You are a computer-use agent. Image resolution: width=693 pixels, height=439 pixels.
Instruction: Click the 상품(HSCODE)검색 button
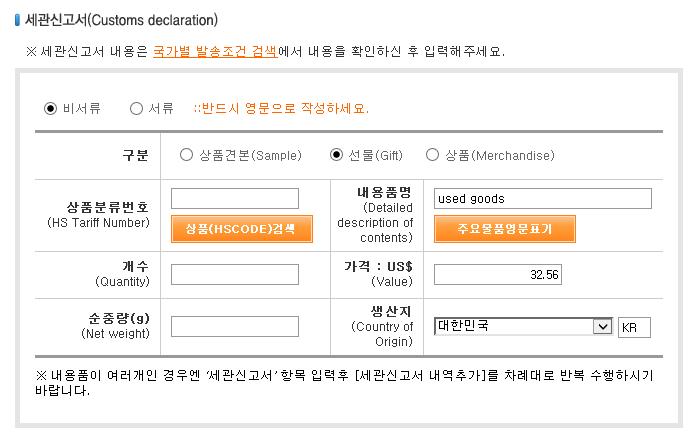242,229
